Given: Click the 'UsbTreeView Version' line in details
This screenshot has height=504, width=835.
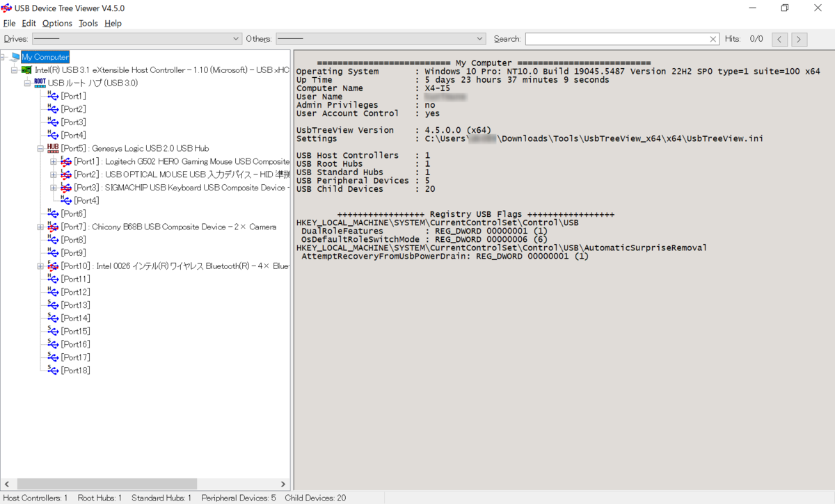Looking at the screenshot, I should [394, 130].
